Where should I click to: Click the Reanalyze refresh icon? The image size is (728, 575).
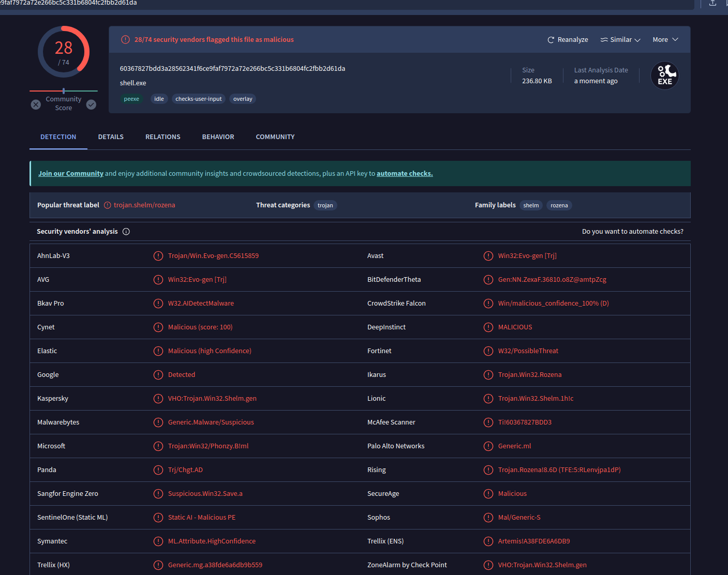[551, 40]
